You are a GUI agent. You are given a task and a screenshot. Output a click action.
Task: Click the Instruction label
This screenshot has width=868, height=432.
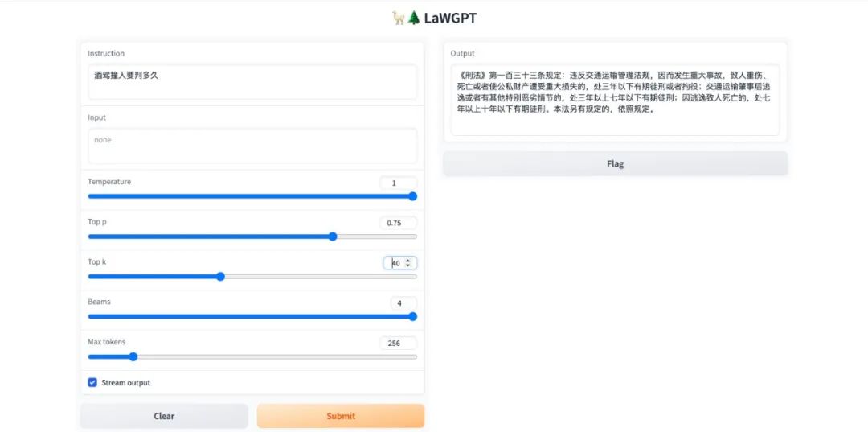106,54
